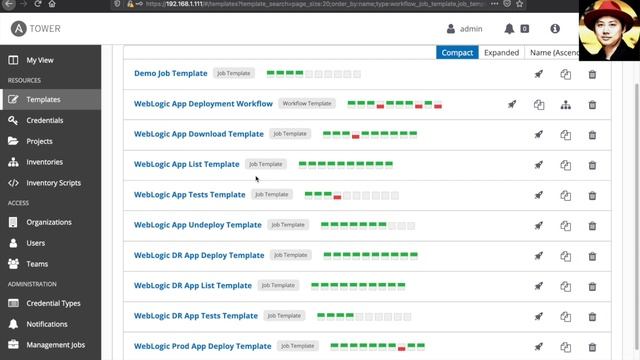Click the Ansible Tower logo
Image resolution: width=640 pixels, height=360 pixels.
(x=36, y=29)
